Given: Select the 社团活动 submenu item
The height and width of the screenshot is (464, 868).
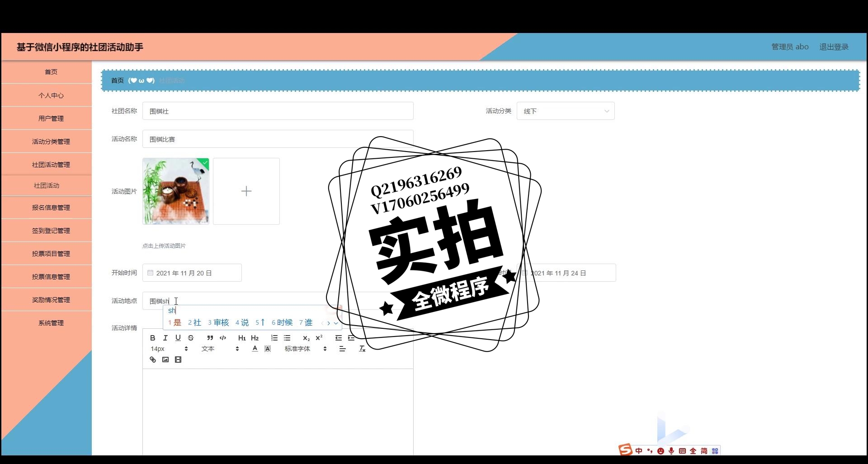Looking at the screenshot, I should point(47,185).
